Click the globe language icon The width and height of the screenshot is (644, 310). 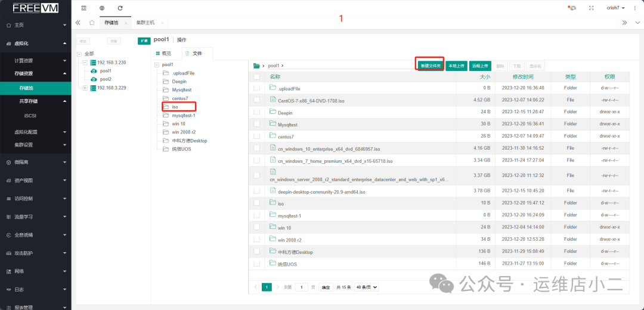(x=102, y=8)
